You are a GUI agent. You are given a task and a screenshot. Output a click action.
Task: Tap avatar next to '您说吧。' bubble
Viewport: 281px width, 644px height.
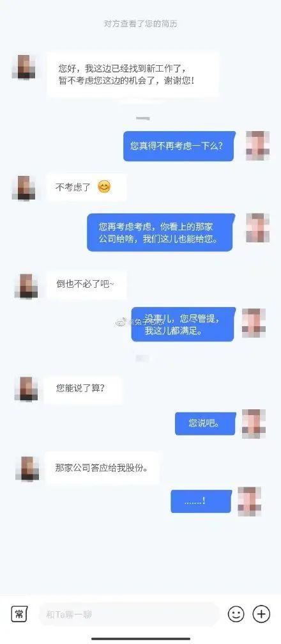pos(254,423)
